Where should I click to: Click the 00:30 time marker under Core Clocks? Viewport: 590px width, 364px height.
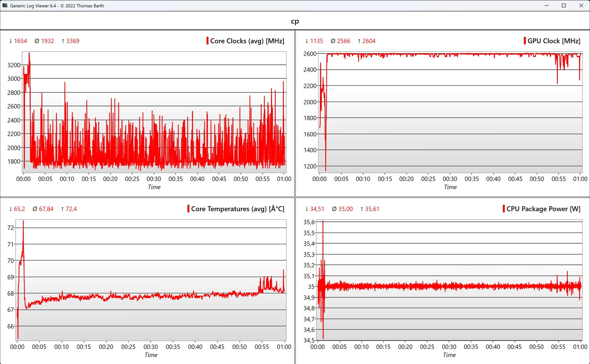click(154, 179)
